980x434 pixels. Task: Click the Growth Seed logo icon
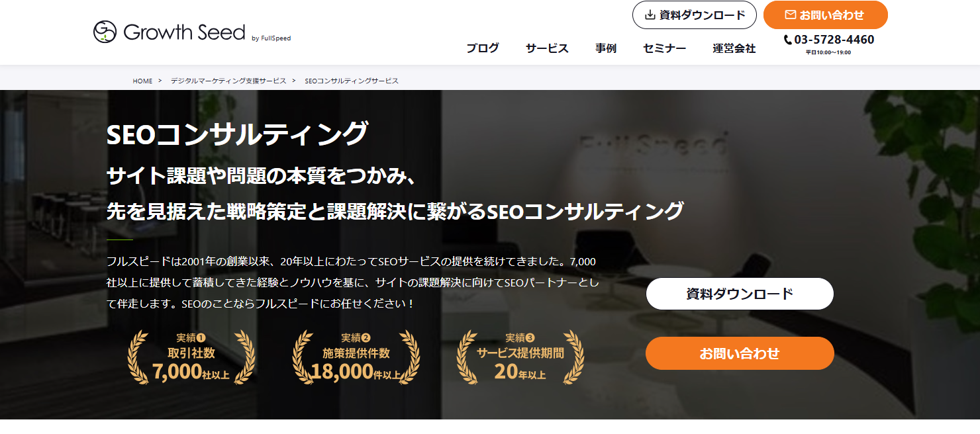(x=105, y=32)
